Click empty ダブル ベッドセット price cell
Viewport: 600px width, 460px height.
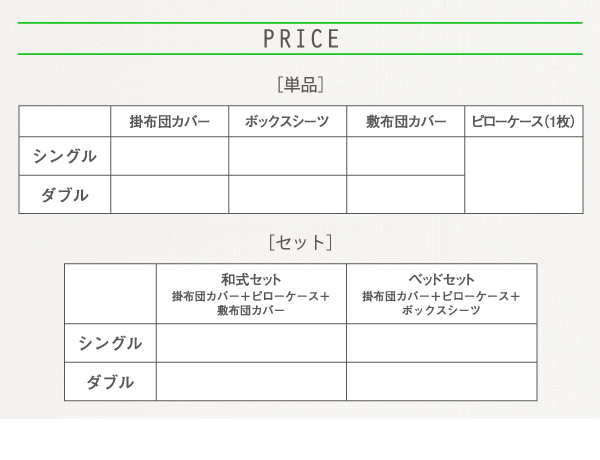pyautogui.click(x=442, y=382)
